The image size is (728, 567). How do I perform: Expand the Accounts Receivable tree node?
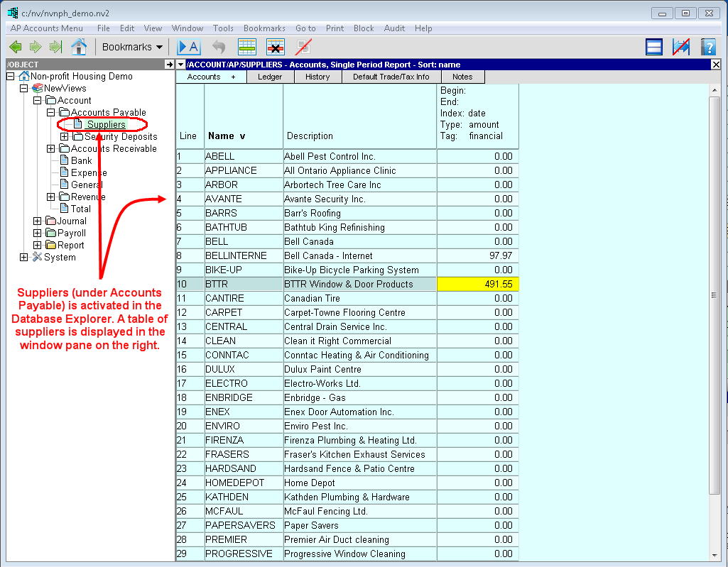pos(51,149)
